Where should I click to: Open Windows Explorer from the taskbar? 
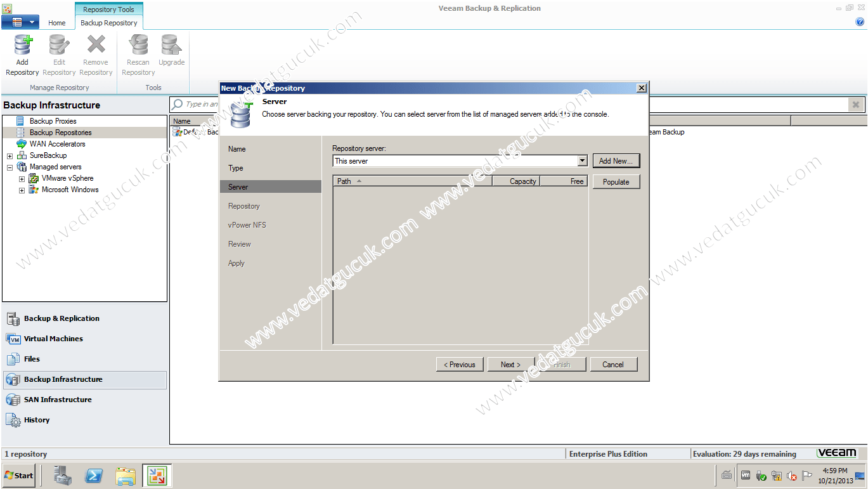[126, 476]
